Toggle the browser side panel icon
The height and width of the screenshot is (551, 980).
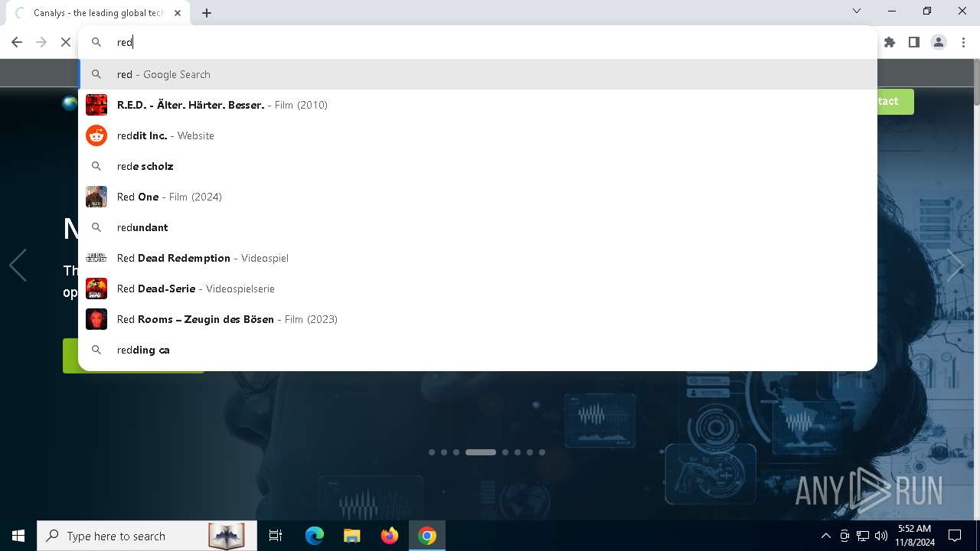(x=914, y=42)
